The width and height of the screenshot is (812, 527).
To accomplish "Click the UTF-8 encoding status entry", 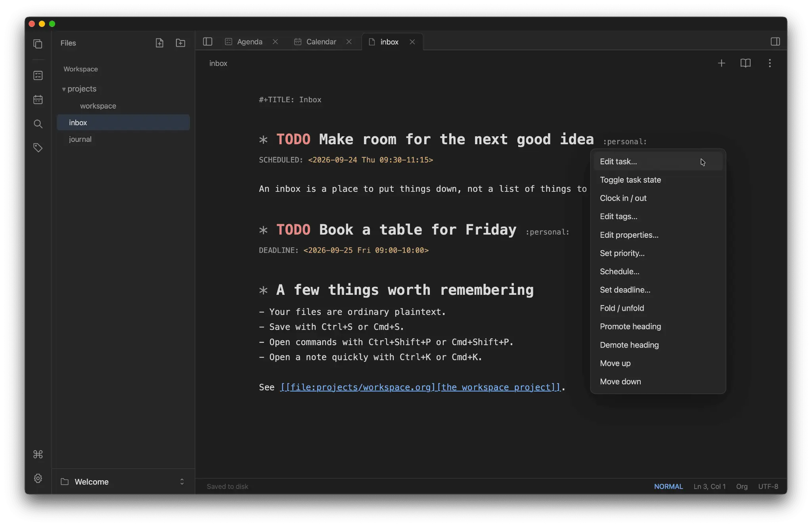I will (768, 486).
